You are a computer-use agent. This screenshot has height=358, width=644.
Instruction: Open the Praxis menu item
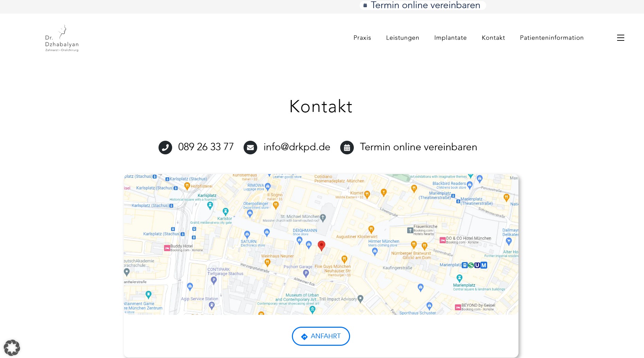(362, 38)
